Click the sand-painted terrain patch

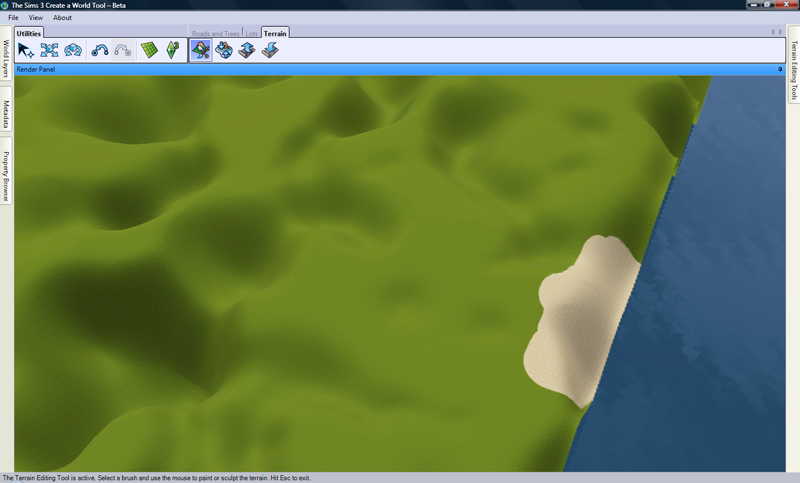tap(582, 319)
